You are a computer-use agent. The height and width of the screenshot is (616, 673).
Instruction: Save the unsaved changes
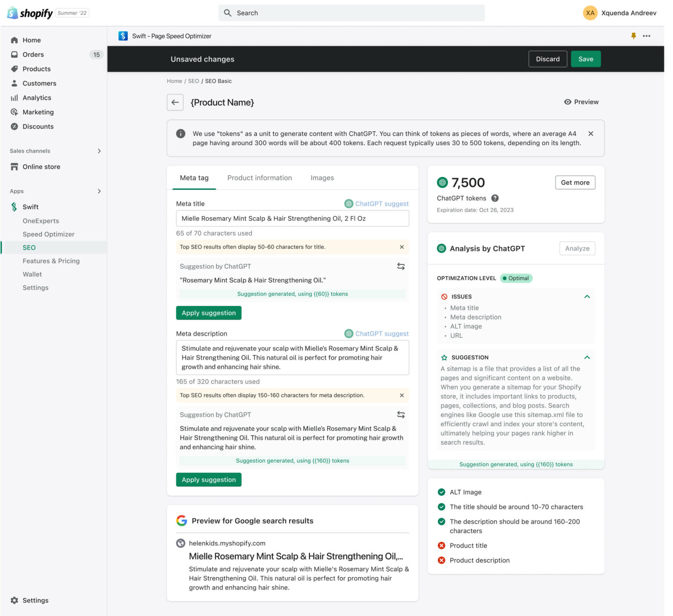pyautogui.click(x=586, y=59)
